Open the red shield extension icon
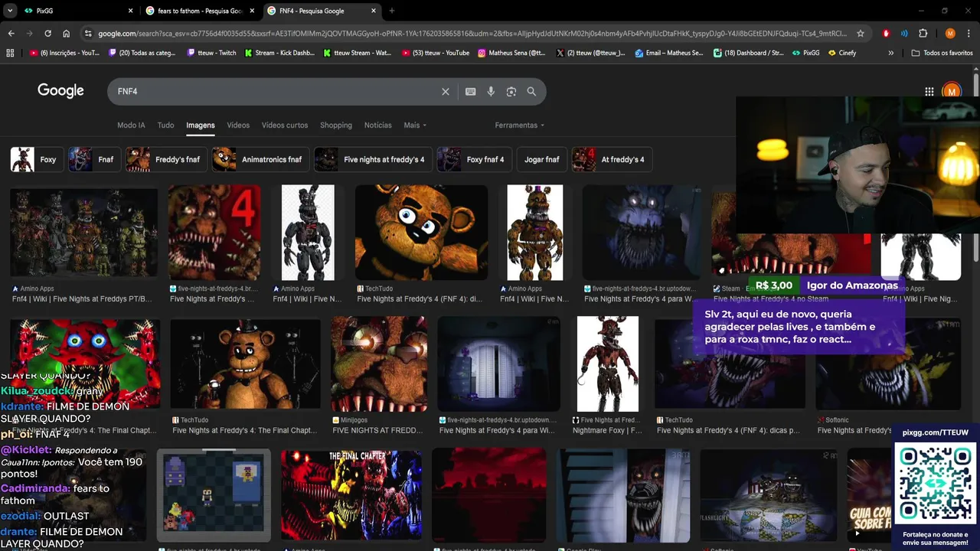Image resolution: width=980 pixels, height=551 pixels. 886,34
